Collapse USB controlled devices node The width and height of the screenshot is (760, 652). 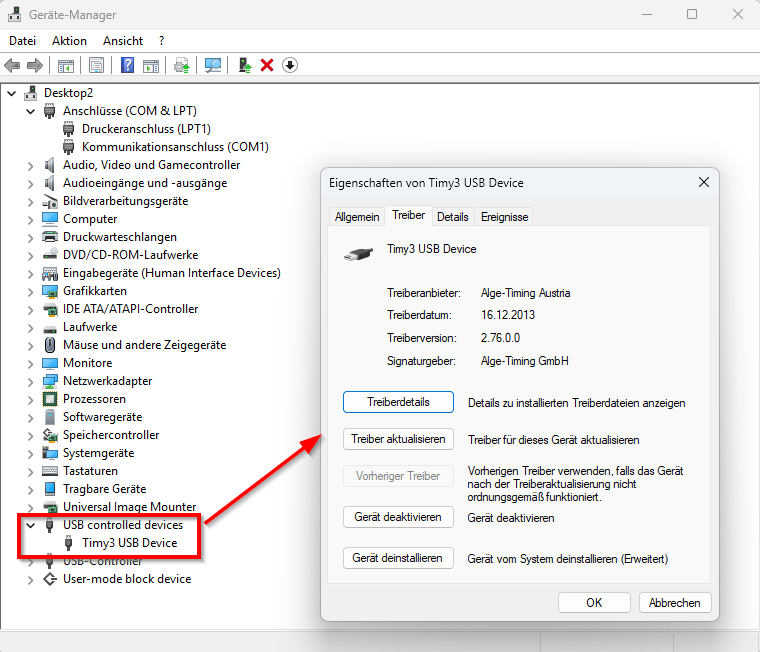(31, 525)
